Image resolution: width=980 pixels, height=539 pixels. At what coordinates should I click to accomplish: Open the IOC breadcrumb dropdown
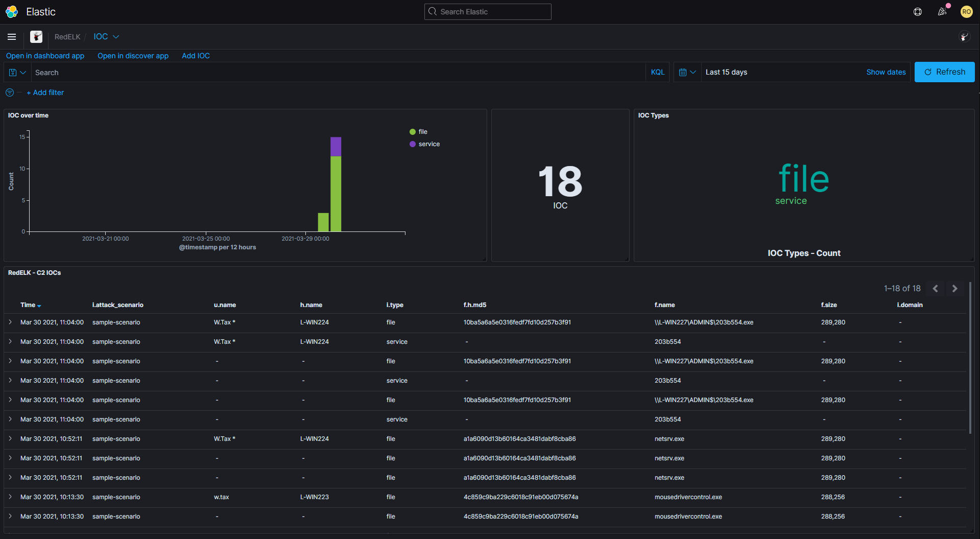click(106, 37)
